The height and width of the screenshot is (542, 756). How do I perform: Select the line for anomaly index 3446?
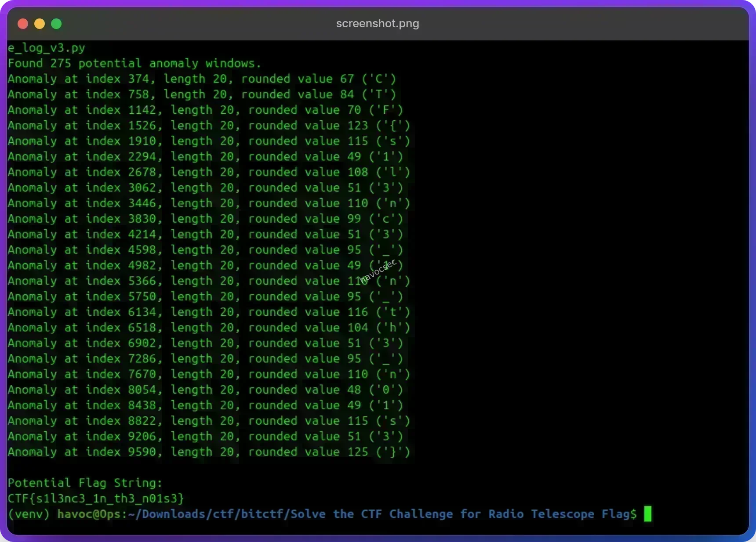[x=209, y=203]
